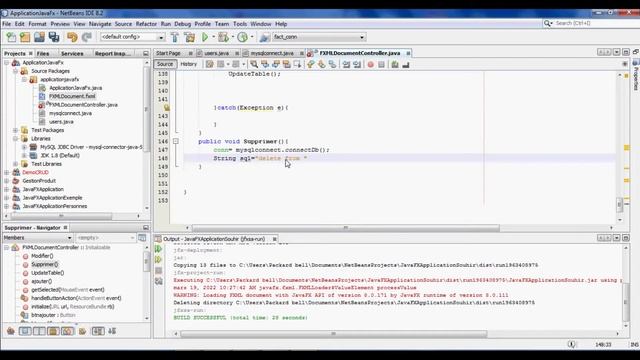This screenshot has width=640, height=360.
Task: Click the New File toolbar icon
Action: tap(11, 37)
